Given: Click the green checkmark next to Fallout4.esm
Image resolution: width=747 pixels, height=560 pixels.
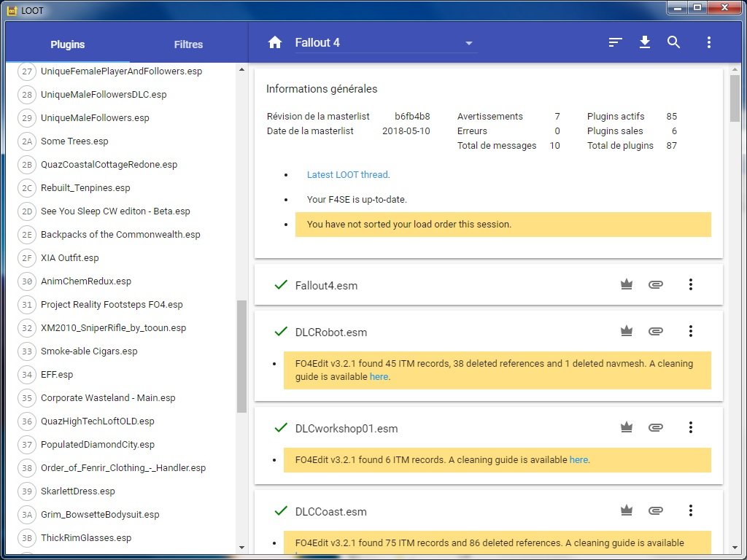Looking at the screenshot, I should pyautogui.click(x=281, y=285).
